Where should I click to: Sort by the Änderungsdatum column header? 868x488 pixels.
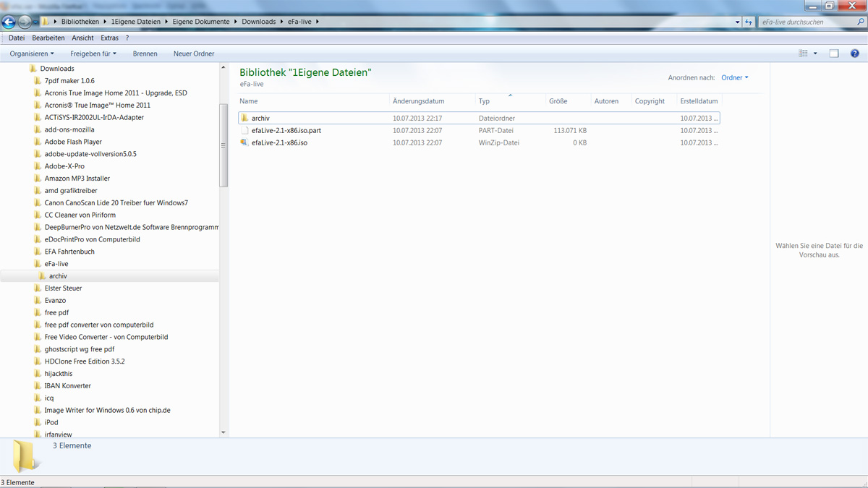point(418,101)
